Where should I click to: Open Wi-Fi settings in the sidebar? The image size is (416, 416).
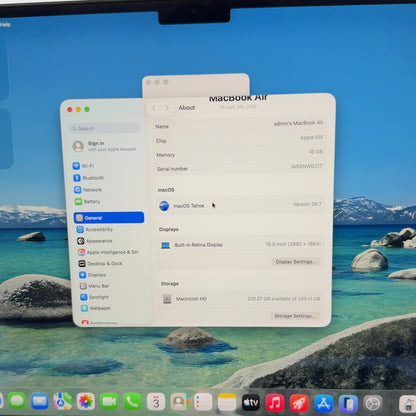point(84,166)
